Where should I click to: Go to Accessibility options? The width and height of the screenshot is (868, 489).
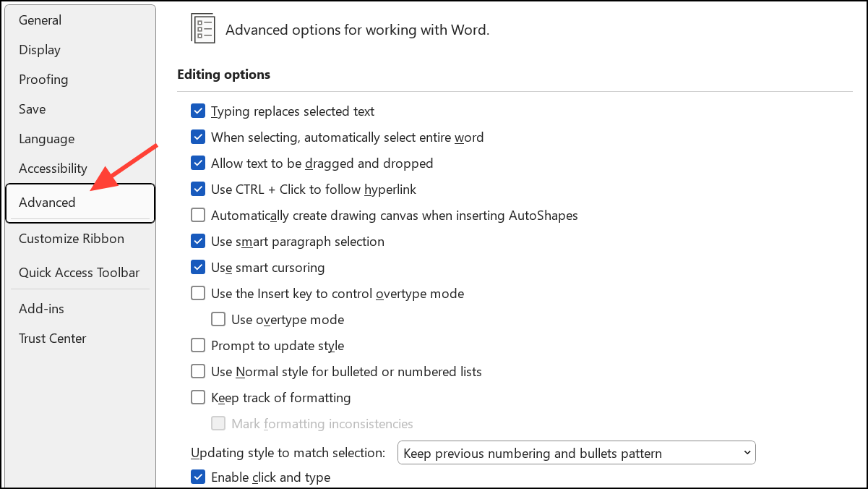pos(53,168)
